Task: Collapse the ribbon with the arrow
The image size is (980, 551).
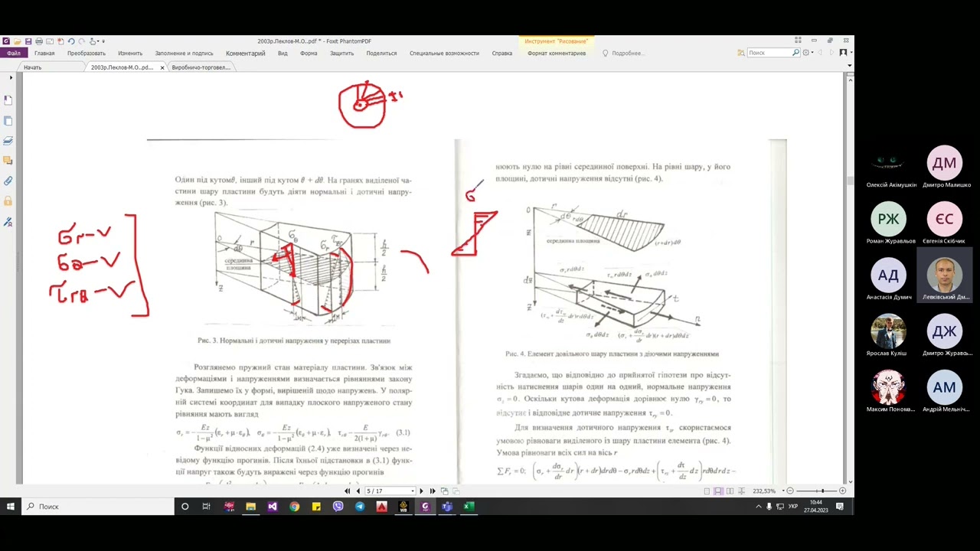Action: click(850, 66)
